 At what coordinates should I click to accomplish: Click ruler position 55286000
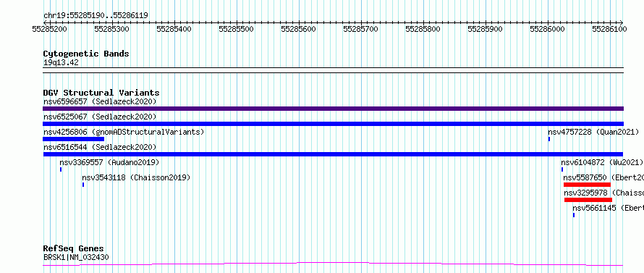pyautogui.click(x=547, y=29)
